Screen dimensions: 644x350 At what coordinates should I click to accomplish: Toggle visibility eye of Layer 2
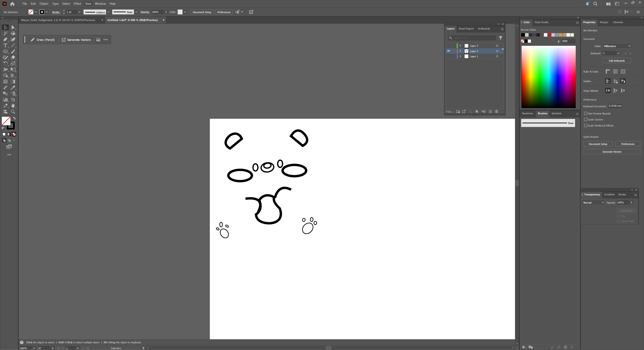pyautogui.click(x=449, y=51)
